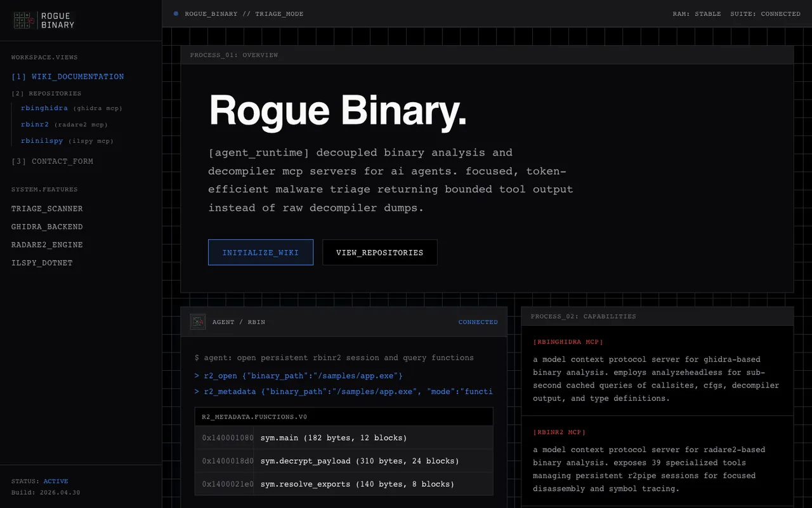Select RADARE2_ENGINE feature

point(47,244)
